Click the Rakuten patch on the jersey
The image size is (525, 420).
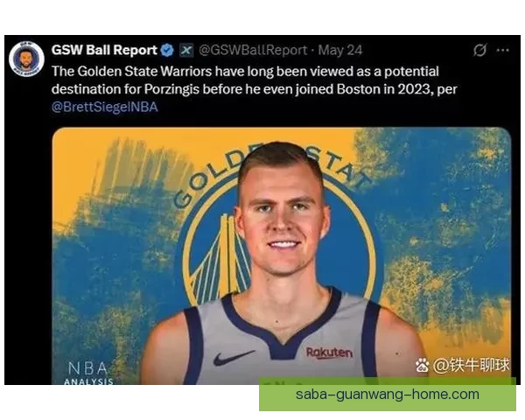pyautogui.click(x=330, y=353)
